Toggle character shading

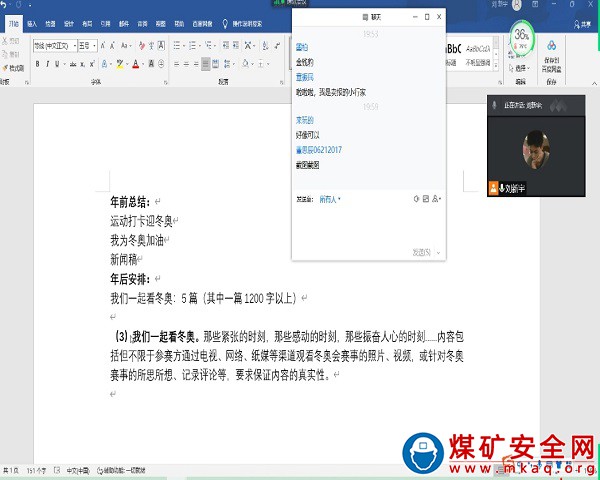[152, 64]
